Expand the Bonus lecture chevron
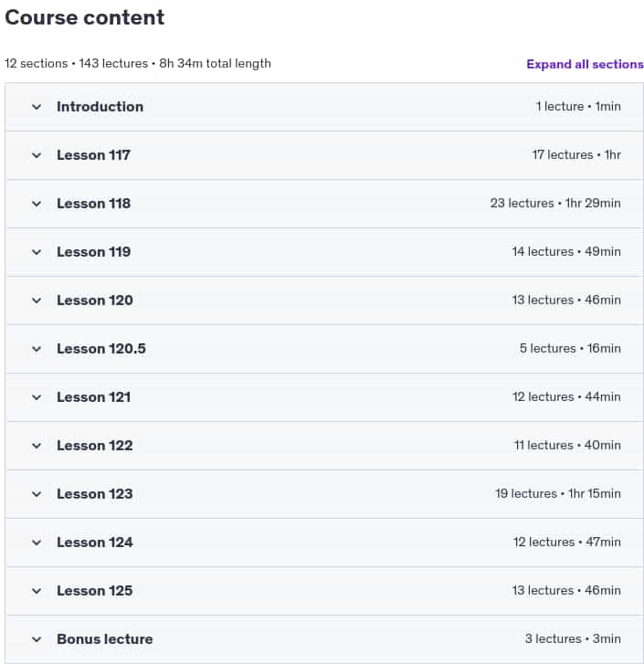Screen dimensions: 644x664 click(x=37, y=639)
